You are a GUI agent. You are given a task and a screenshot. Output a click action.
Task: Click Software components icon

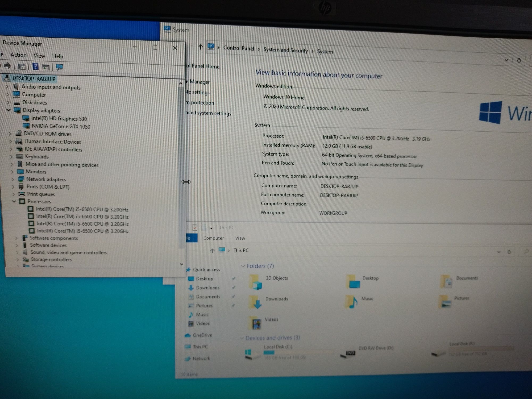click(25, 238)
